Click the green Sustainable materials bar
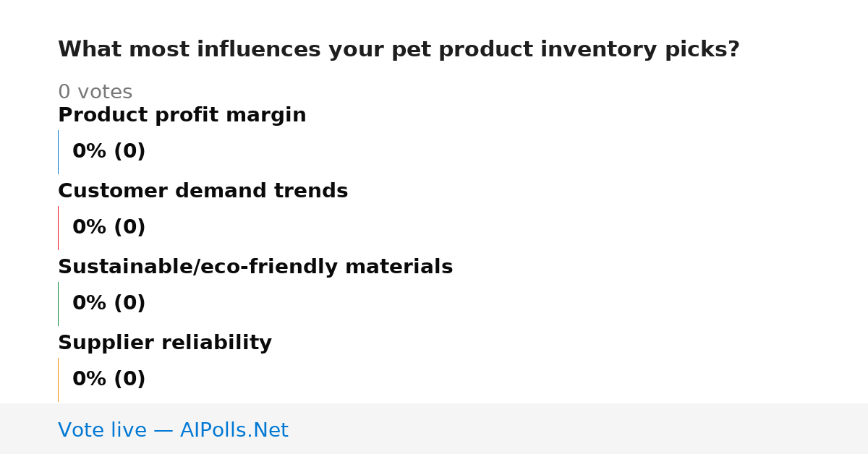 [58, 304]
